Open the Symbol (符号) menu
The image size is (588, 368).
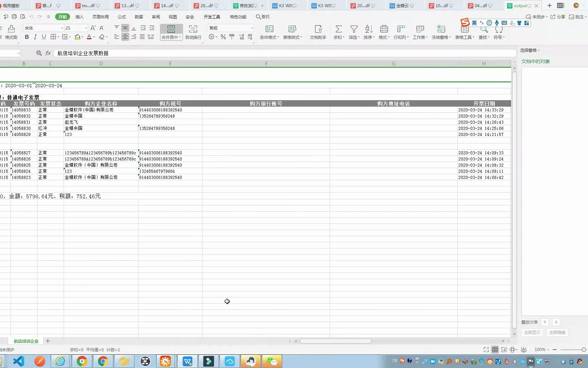499,32
